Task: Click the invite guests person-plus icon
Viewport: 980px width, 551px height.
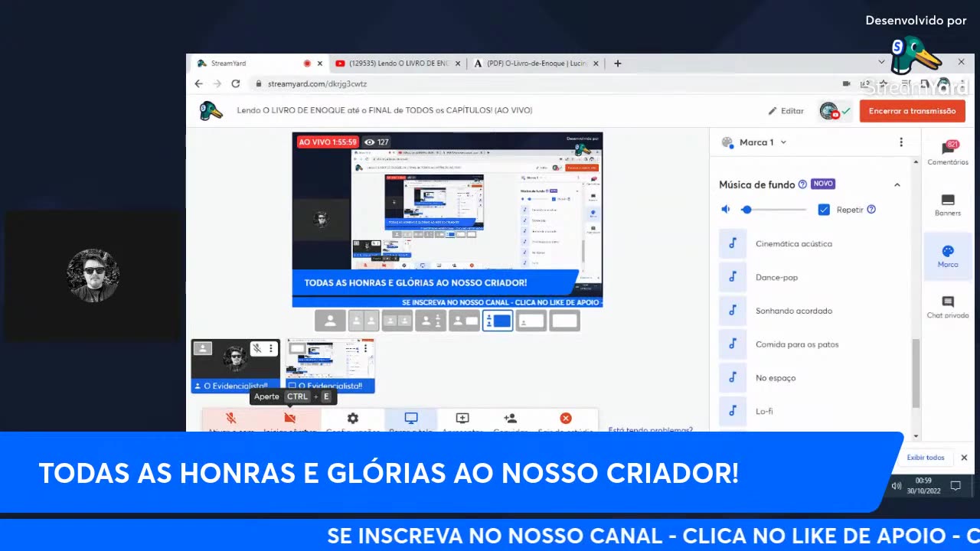Action: point(511,419)
